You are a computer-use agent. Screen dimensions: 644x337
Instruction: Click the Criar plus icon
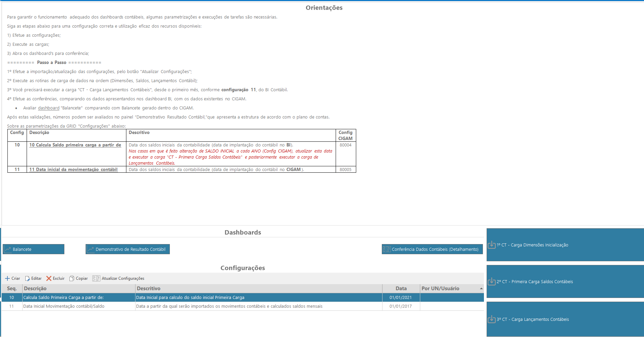pyautogui.click(x=7, y=278)
